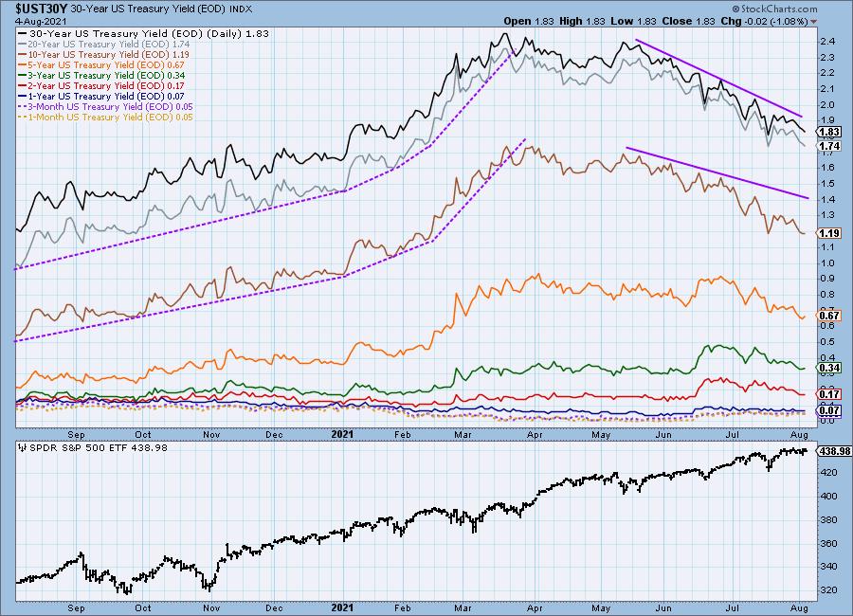The image size is (853, 616).
Task: Click the 2021 label on lower chart axis
Action: point(342,607)
